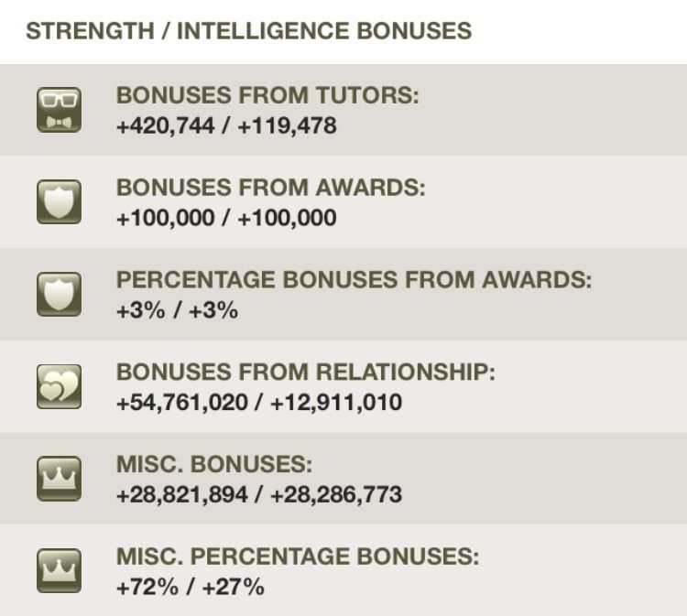The height and width of the screenshot is (616, 687).
Task: Select the +420,744 / +119,478 tutor value
Action: coord(226,126)
